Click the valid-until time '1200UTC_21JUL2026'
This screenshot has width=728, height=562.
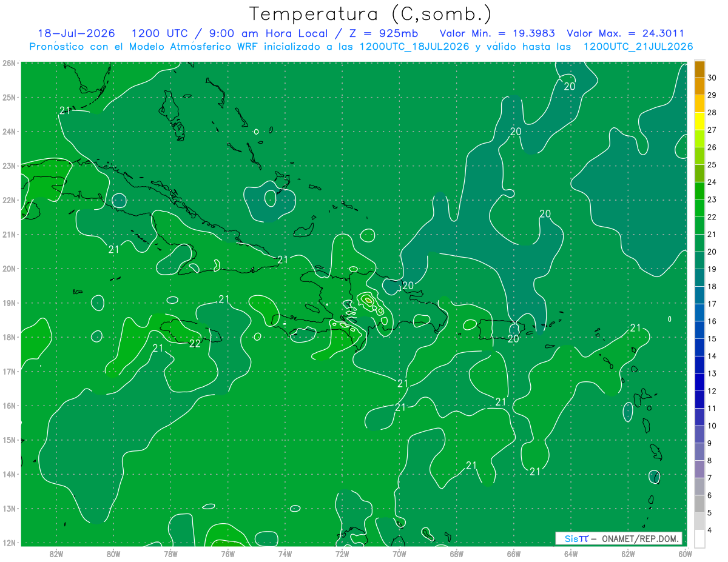tap(638, 47)
